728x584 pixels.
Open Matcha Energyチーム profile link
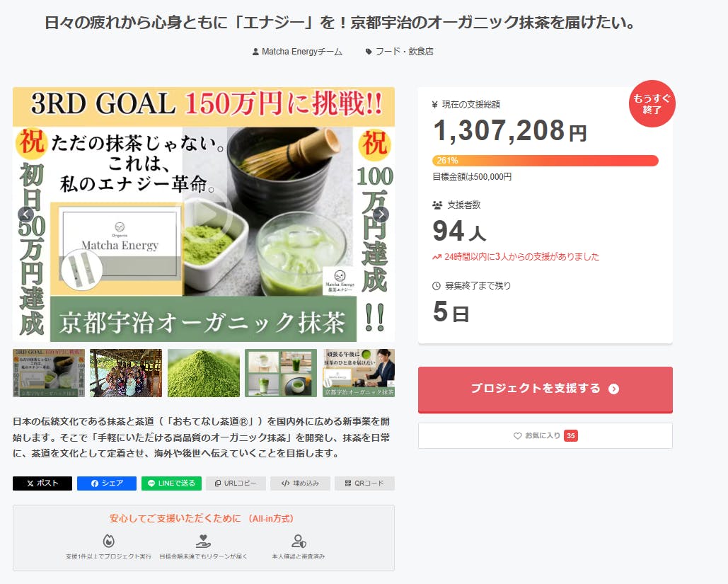[x=297, y=52]
